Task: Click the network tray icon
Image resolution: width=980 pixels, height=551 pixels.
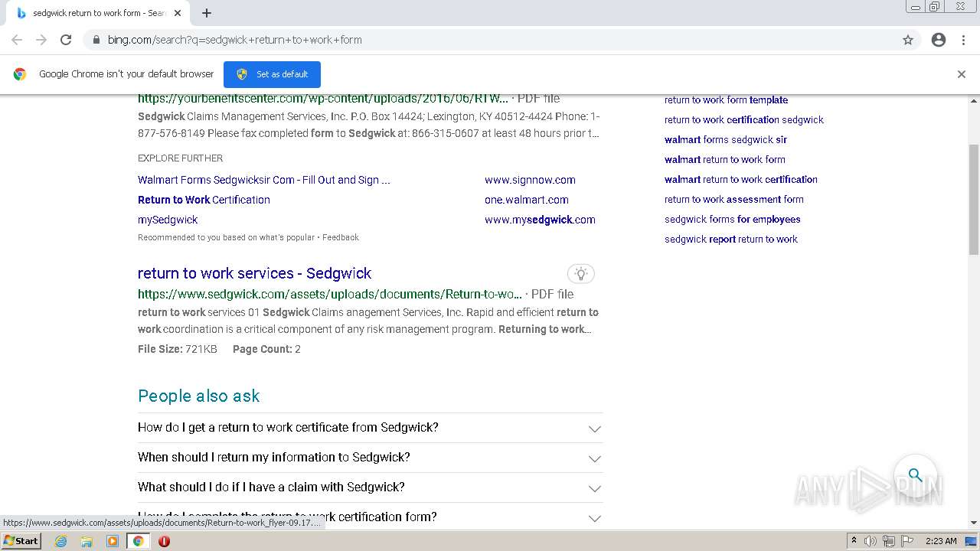Action: [x=889, y=541]
